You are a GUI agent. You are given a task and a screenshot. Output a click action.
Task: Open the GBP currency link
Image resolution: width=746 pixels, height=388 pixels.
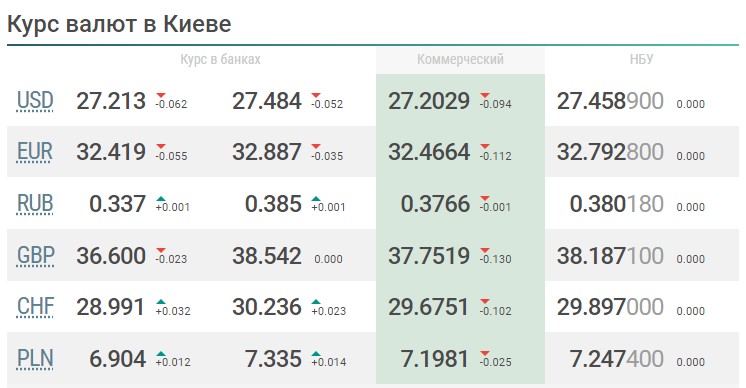pos(36,255)
